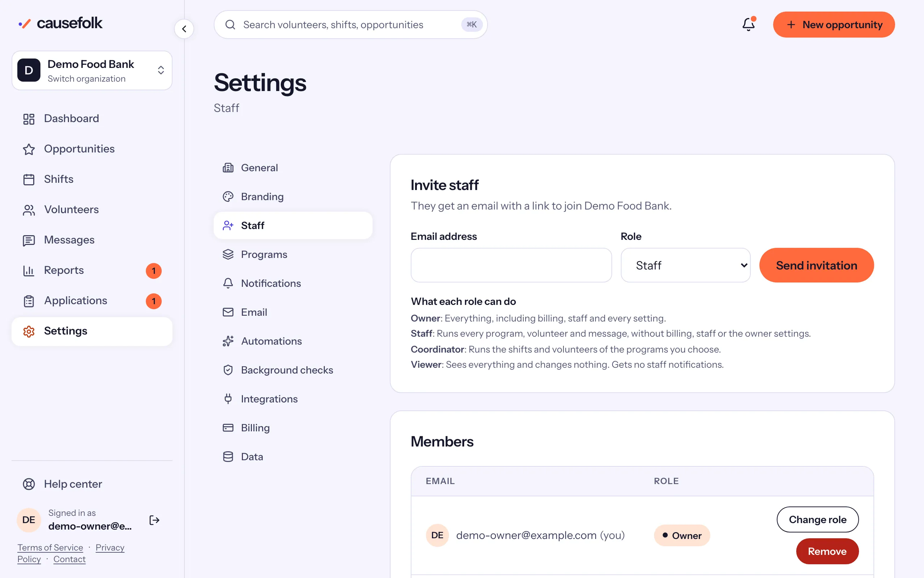Image resolution: width=924 pixels, height=578 pixels.
Task: Click the Shifts calendar icon
Action: pyautogui.click(x=29, y=179)
